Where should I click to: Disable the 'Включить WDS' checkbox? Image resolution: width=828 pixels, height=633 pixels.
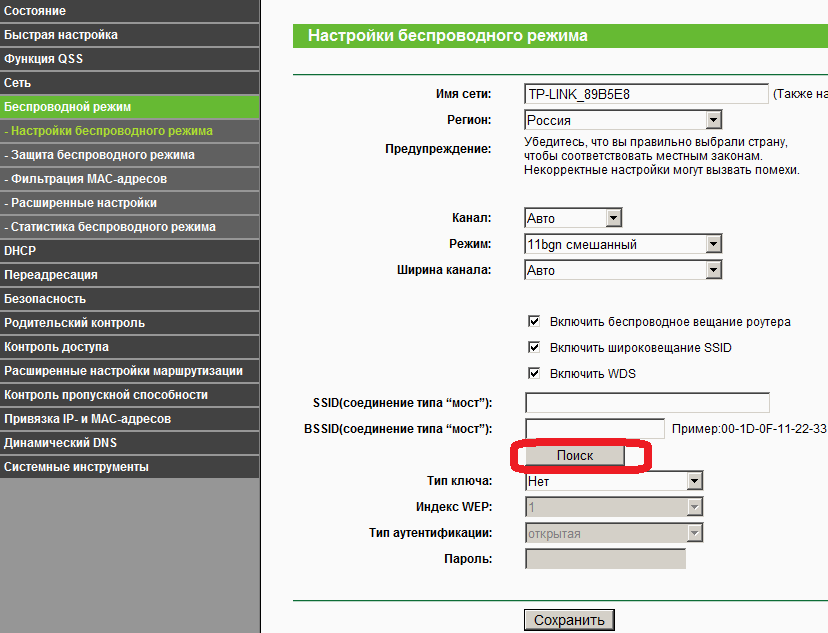point(534,374)
